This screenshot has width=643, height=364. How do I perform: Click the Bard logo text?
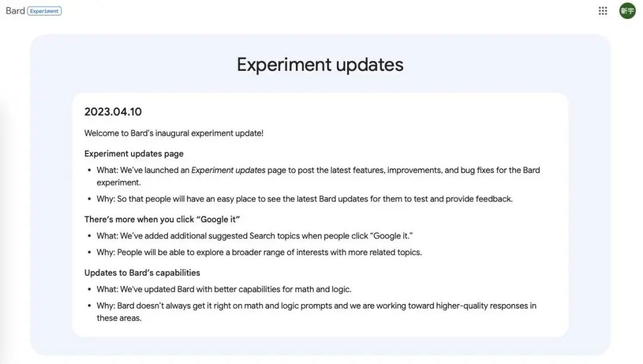[x=15, y=11]
